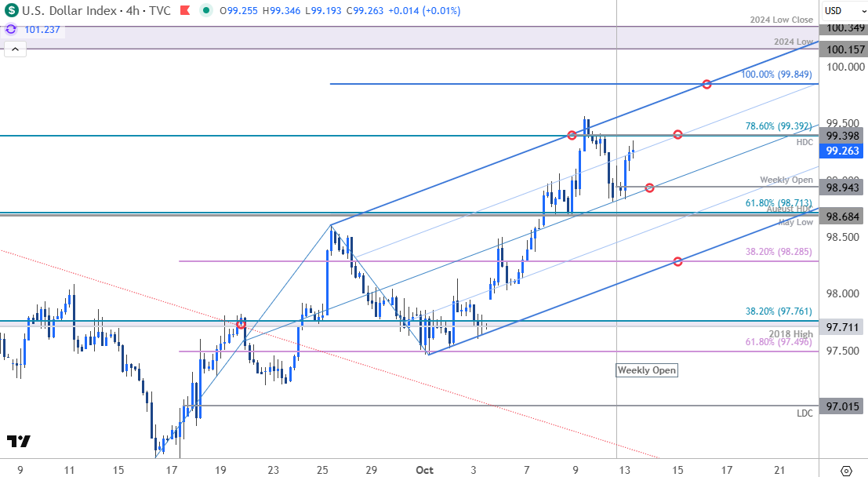Select the 98.943 price axis label
This screenshot has height=477, width=868.
843,188
